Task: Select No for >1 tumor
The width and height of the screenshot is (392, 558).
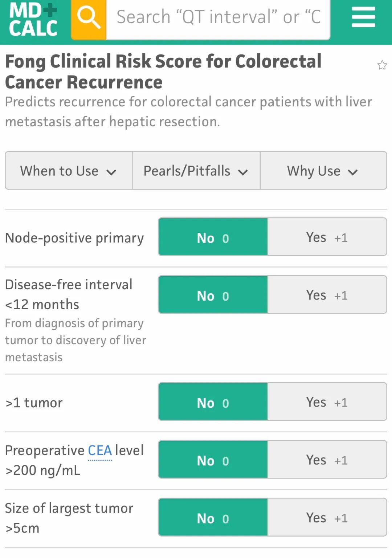Action: [213, 402]
